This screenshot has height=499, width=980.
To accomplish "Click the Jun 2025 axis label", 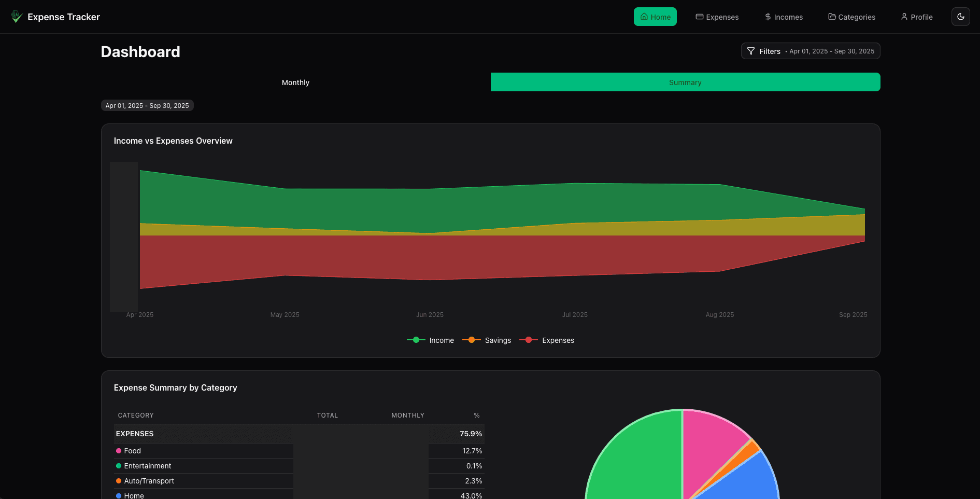I will click(x=430, y=315).
